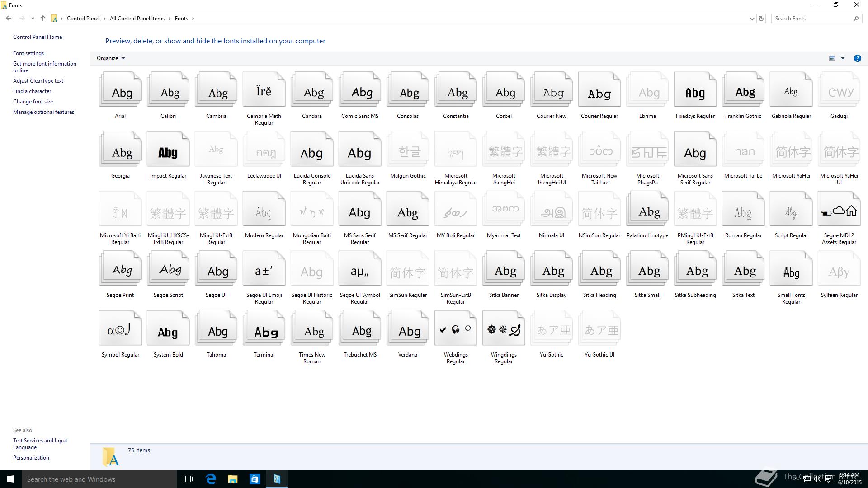This screenshot has width=868, height=488.
Task: Open the Font settings link
Action: point(28,53)
